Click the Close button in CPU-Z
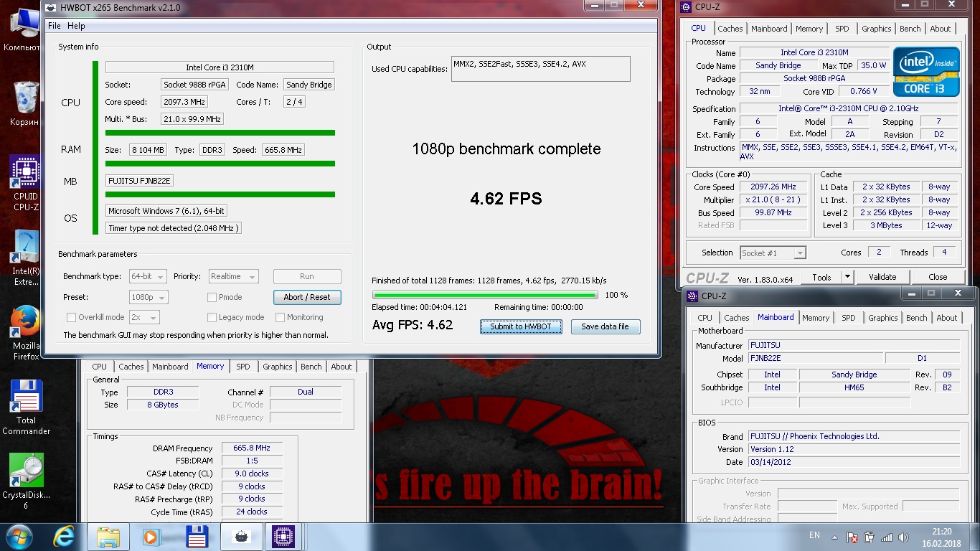980x551 pixels. [938, 277]
